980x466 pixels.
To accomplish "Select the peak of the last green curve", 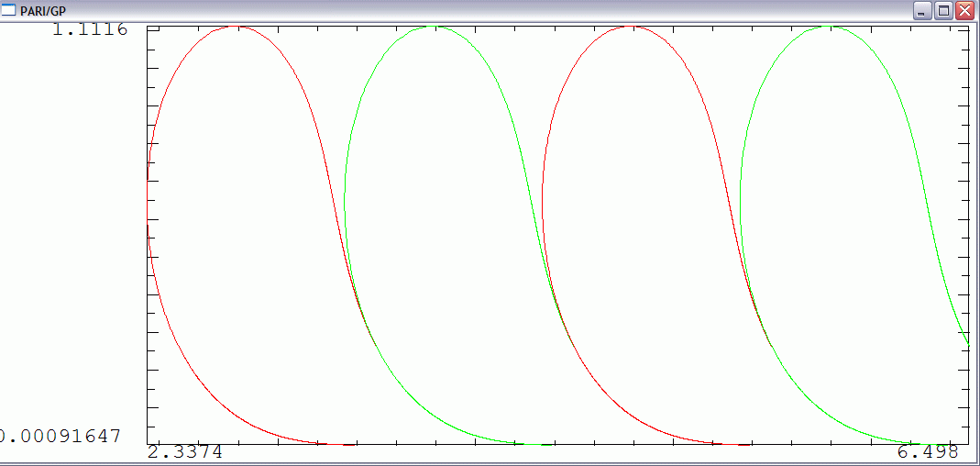I will pyautogui.click(x=829, y=27).
